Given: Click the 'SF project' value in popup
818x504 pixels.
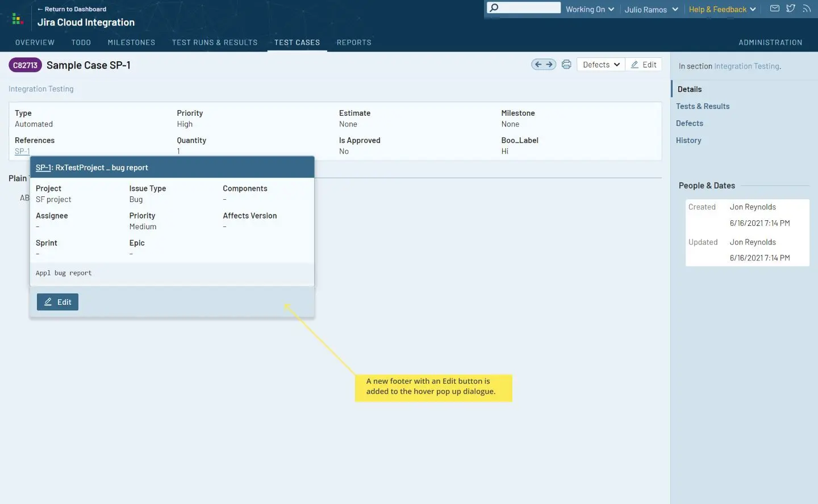Looking at the screenshot, I should click(x=53, y=200).
